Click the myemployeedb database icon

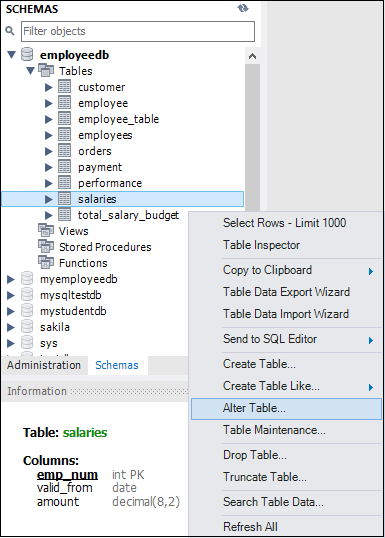(x=27, y=278)
